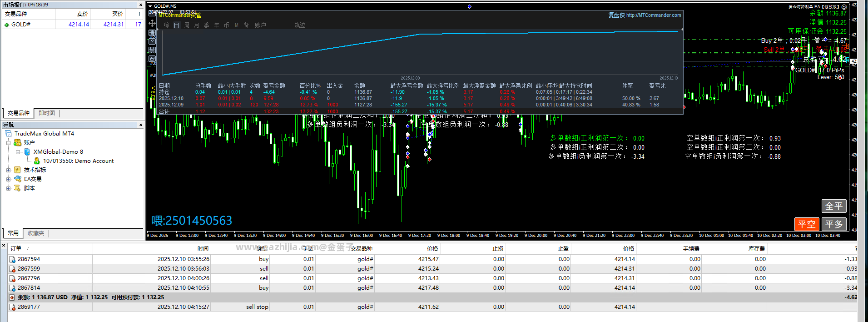The height and width of the screenshot is (322, 868).
Task: Open the MTCommander.com link
Action: 654,15
